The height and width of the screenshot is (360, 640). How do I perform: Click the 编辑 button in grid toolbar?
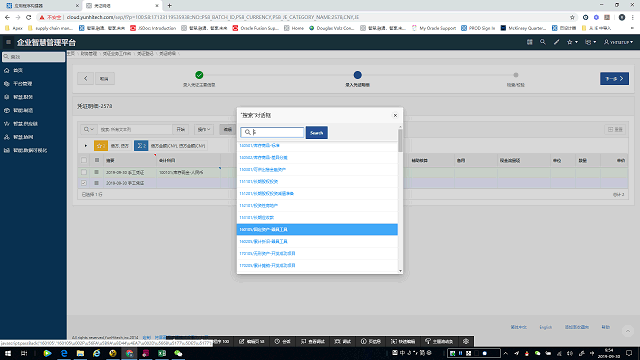tap(228, 129)
